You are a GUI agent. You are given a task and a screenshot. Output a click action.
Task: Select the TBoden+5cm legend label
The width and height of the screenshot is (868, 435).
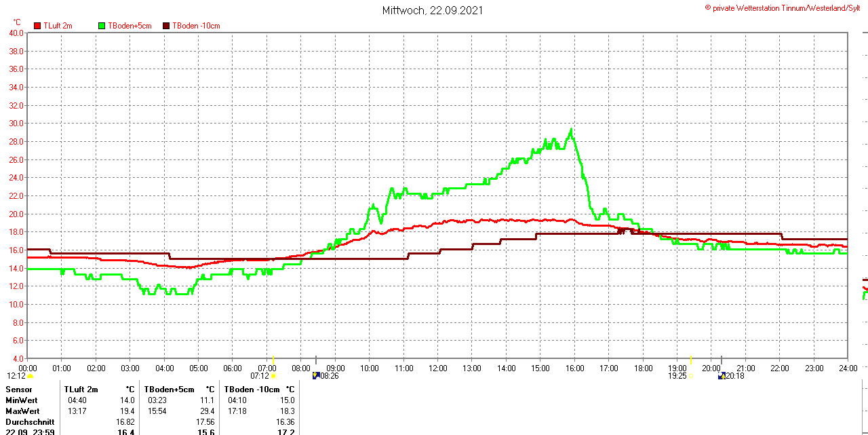click(130, 26)
